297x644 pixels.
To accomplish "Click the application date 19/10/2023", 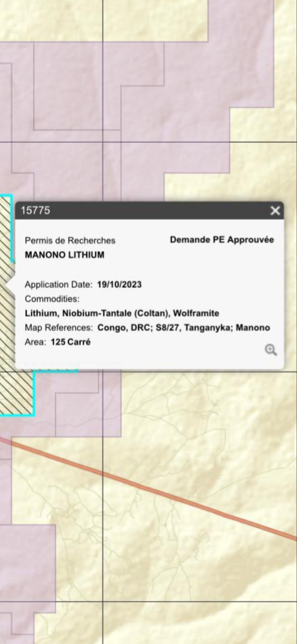I will click(119, 285).
